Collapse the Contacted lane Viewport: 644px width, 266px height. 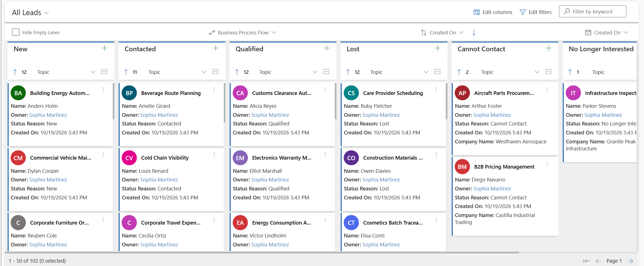[x=215, y=72]
